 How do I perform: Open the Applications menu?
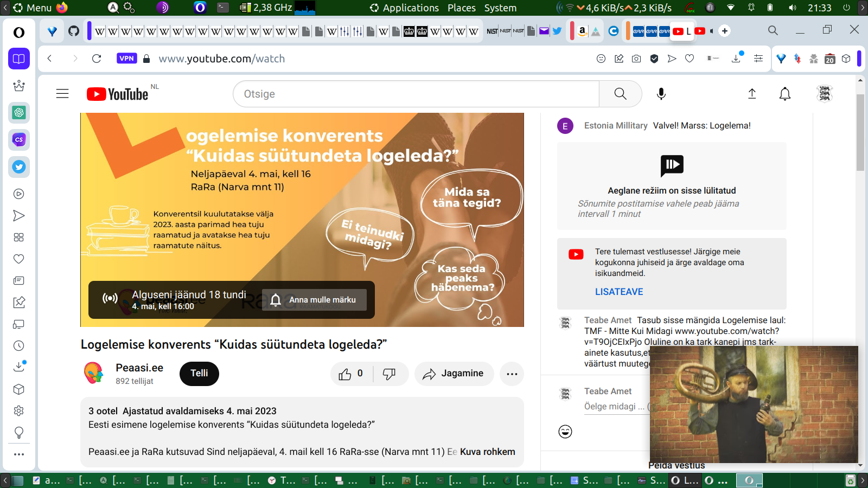tap(410, 8)
